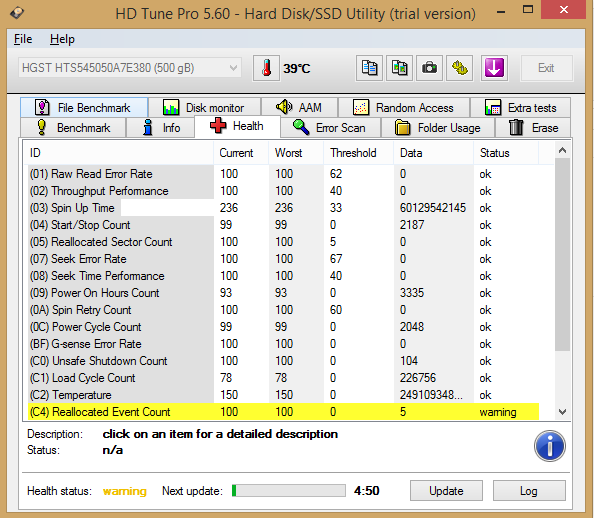Screen dimensions: 594x518
Task: Click the 60129542145 data value
Action: tap(433, 208)
